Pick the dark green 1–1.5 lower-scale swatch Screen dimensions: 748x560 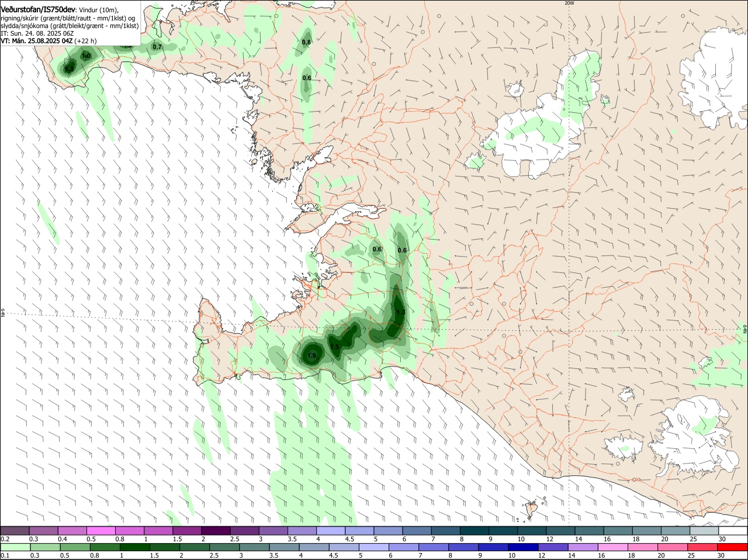click(134, 547)
